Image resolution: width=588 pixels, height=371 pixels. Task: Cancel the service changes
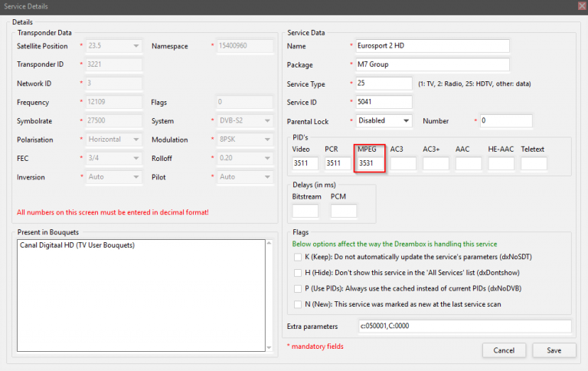pyautogui.click(x=504, y=350)
